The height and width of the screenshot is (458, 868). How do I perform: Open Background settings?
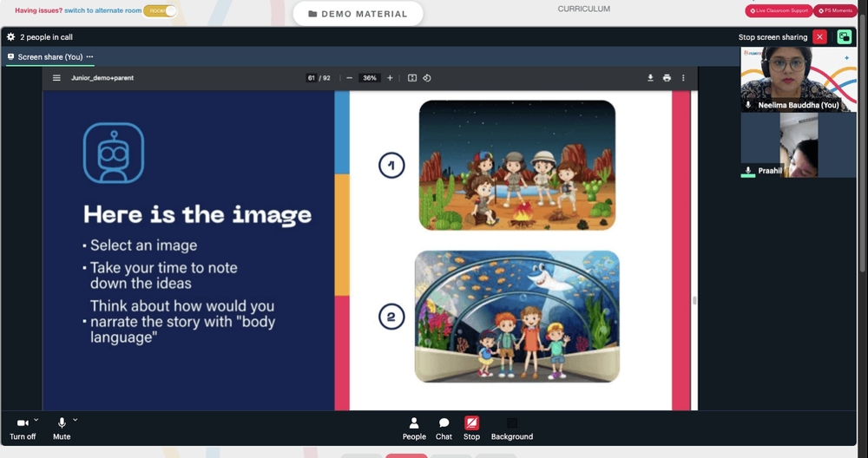(x=512, y=429)
